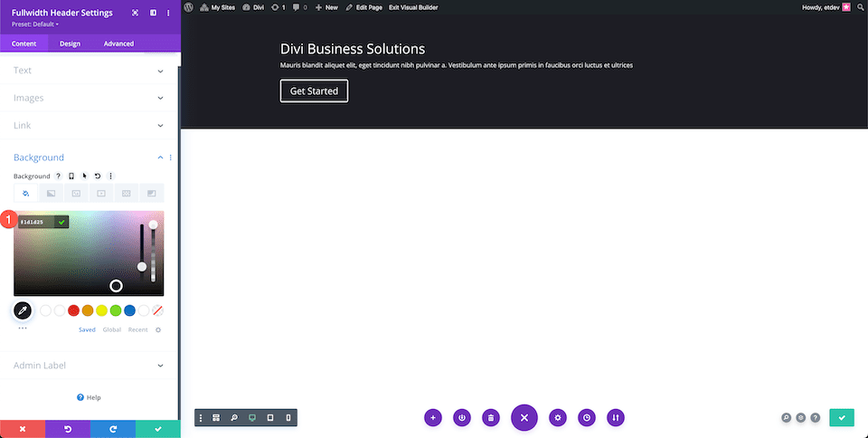
Task: Expand the Images settings section
Action: 89,98
